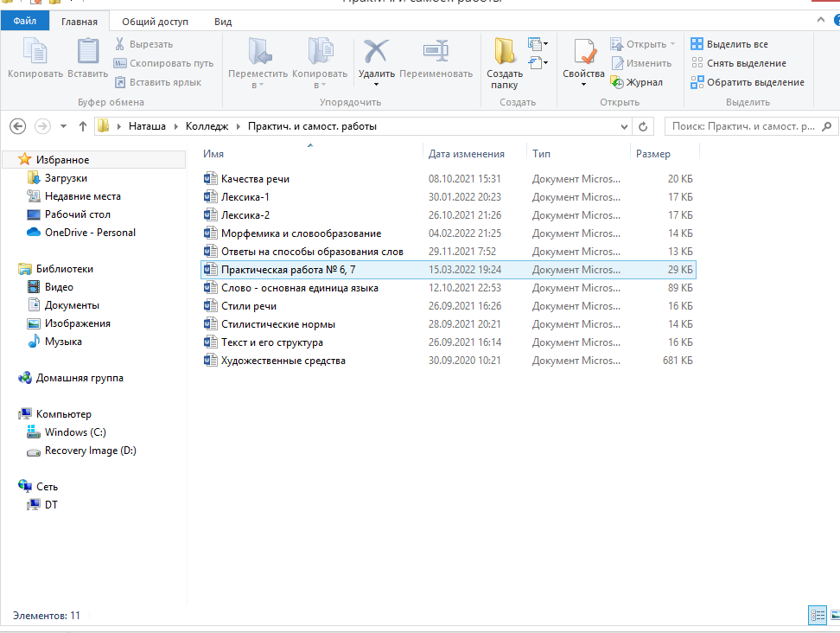
Task: Click the Up one level arrow
Action: (83, 126)
